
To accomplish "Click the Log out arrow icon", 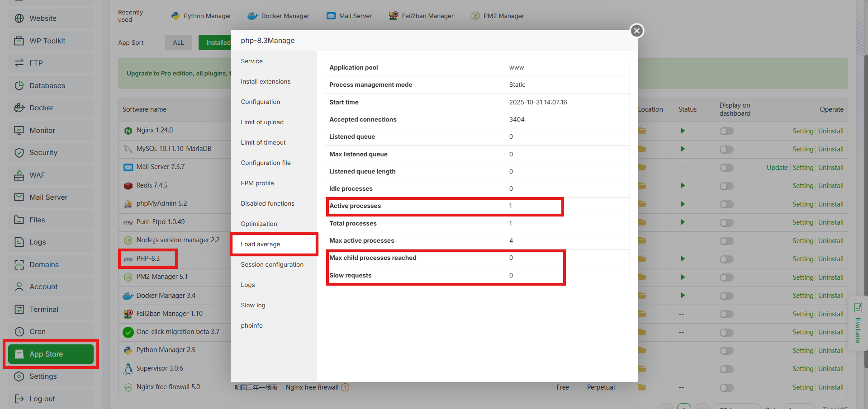I will point(19,399).
